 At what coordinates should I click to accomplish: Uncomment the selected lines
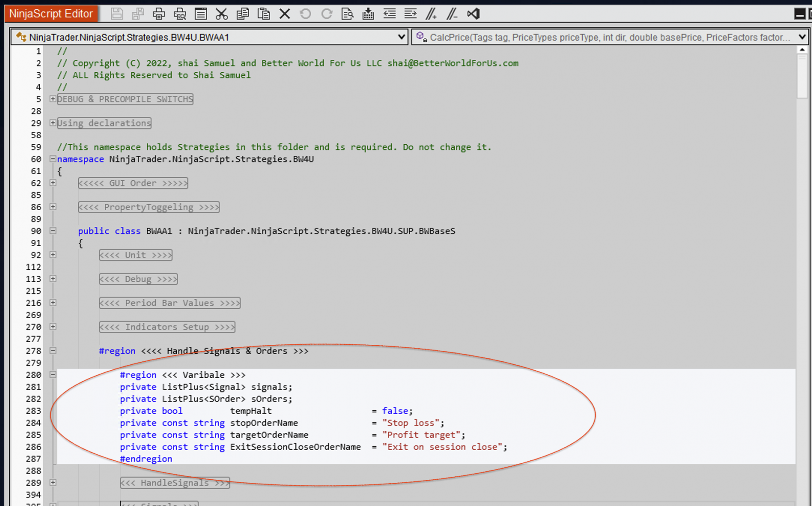tap(452, 14)
